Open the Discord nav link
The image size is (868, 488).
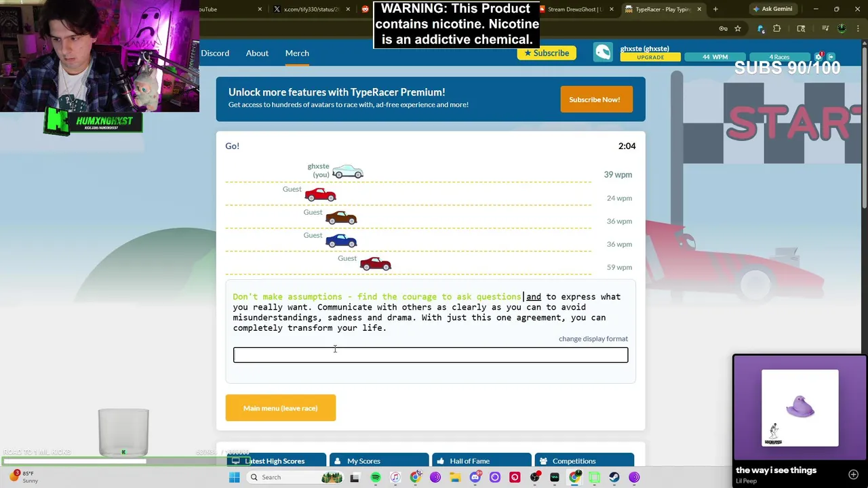click(215, 53)
